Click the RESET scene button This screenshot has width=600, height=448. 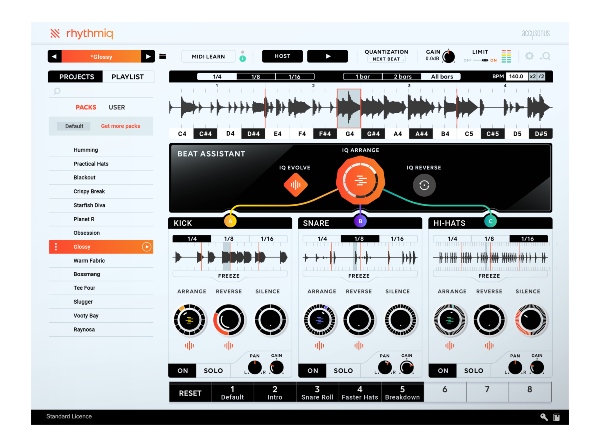click(x=190, y=393)
